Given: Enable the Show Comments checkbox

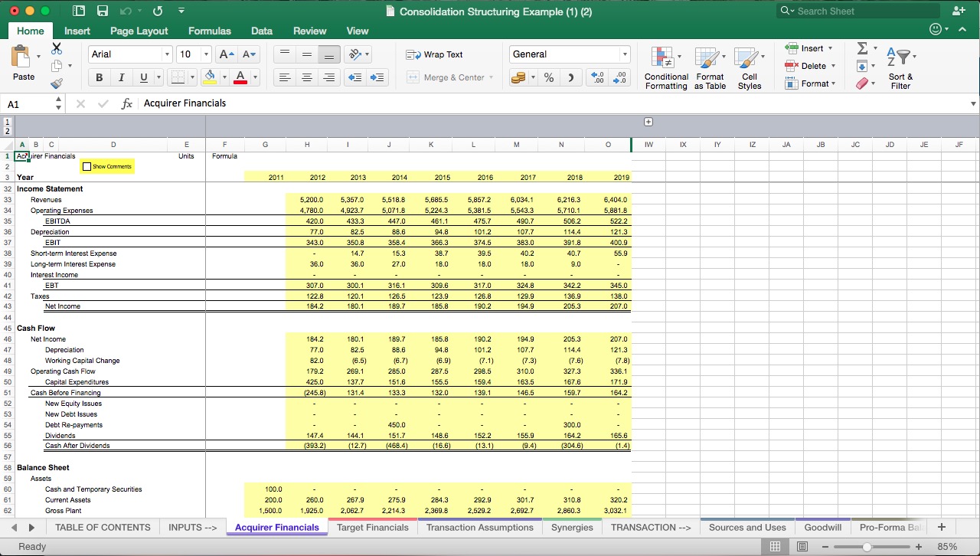Looking at the screenshot, I should pos(86,166).
